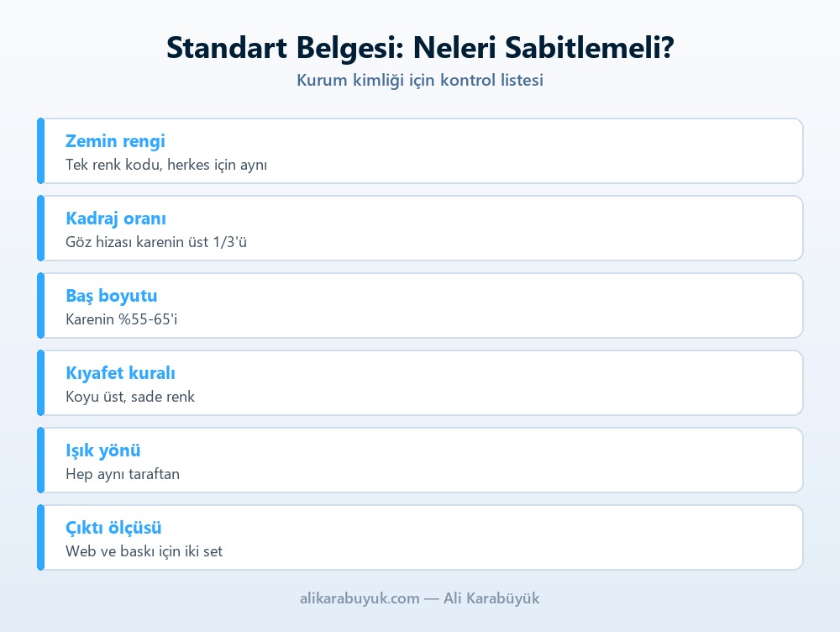Click 'Web ve baskı için iki set' text
Image resolution: width=840 pixels, height=632 pixels.
144,551
